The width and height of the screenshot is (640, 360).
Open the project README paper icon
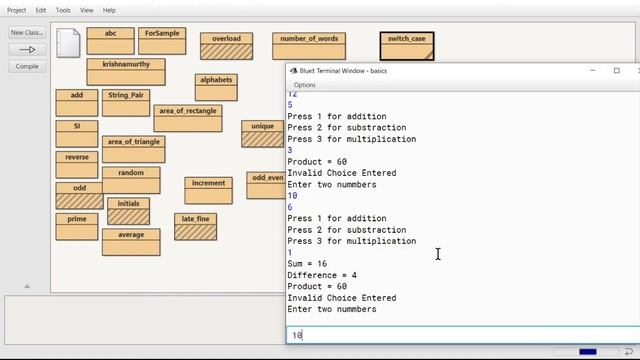[68, 43]
